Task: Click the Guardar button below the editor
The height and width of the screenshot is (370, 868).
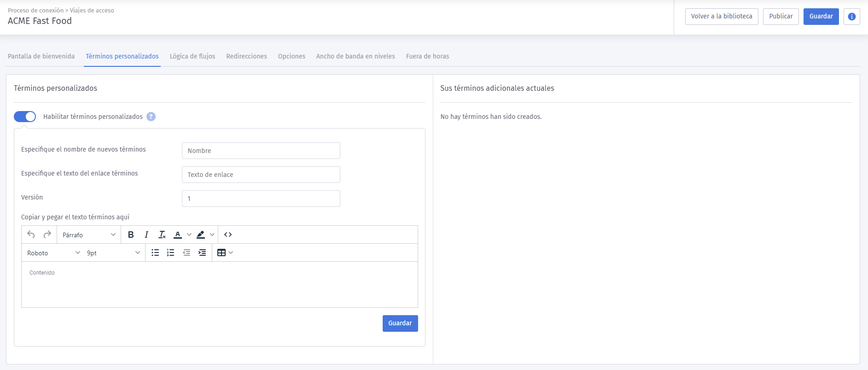Action: [400, 323]
